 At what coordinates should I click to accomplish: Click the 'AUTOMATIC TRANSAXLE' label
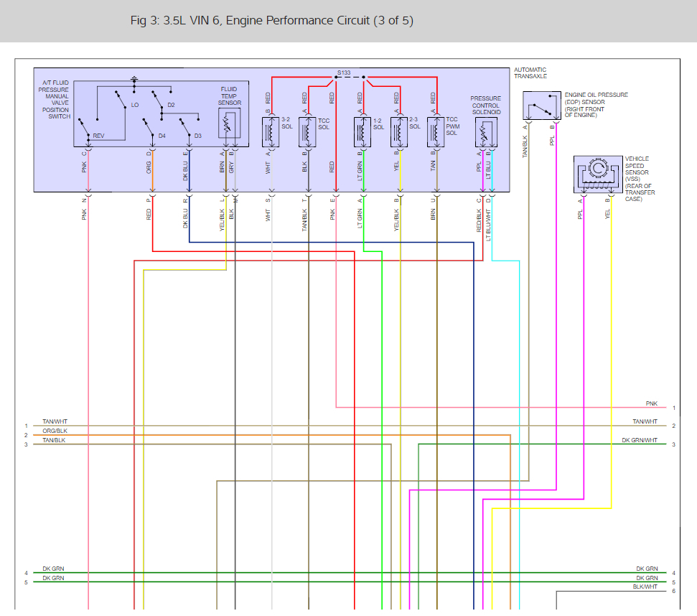point(530,73)
